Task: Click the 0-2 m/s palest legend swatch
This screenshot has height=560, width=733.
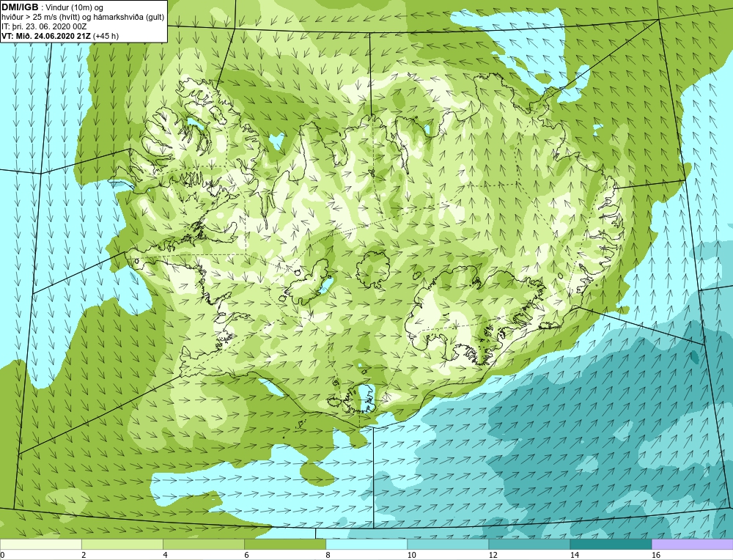Action: (41, 544)
